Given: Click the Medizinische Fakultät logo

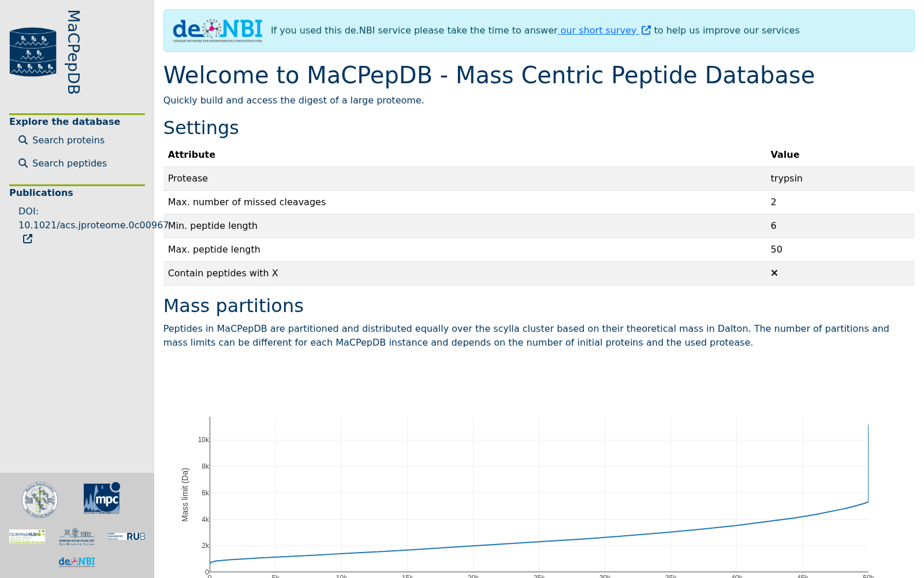Looking at the screenshot, I should click(x=77, y=536).
